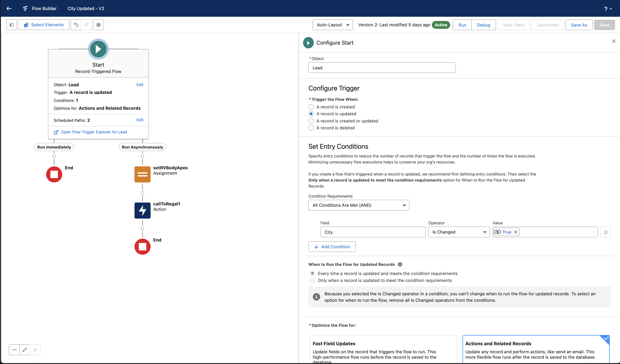
Task: Remove the True value pill
Action: pyautogui.click(x=516, y=232)
